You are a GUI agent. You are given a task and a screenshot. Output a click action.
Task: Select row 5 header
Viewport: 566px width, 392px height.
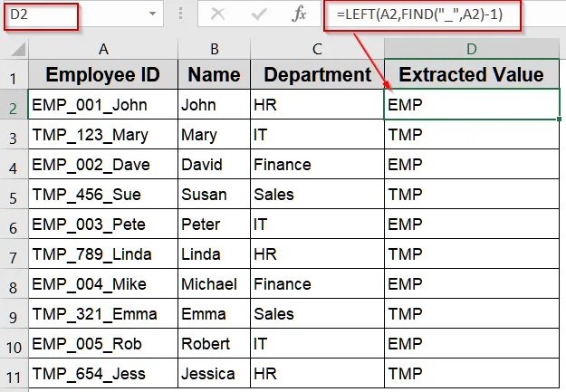[x=14, y=195]
